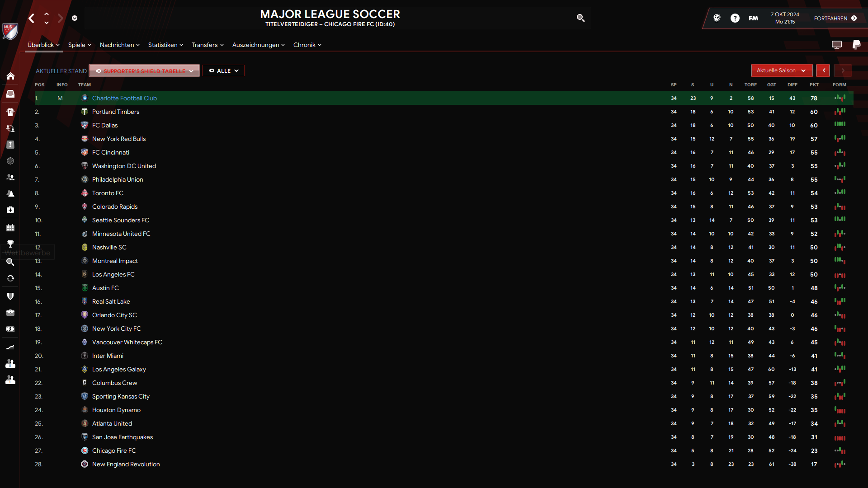Select the Überblick tab

(43, 45)
